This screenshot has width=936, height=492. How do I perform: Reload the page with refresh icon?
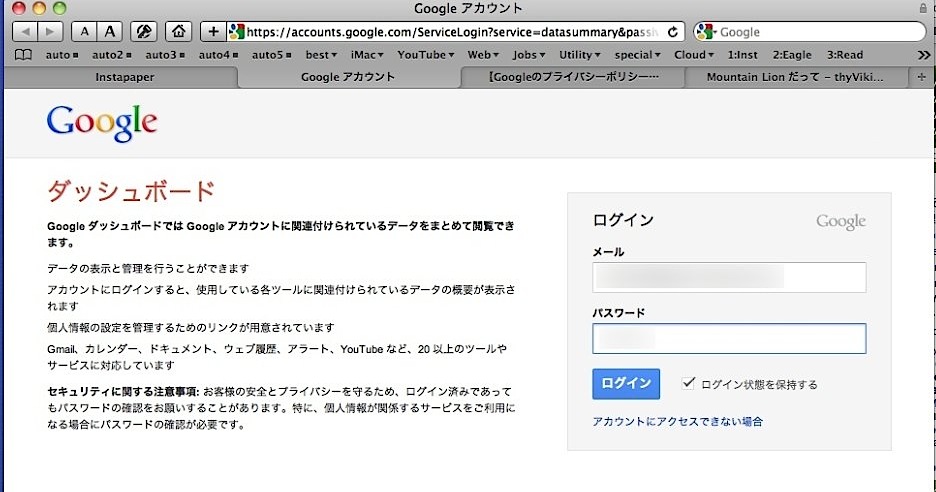click(x=674, y=32)
